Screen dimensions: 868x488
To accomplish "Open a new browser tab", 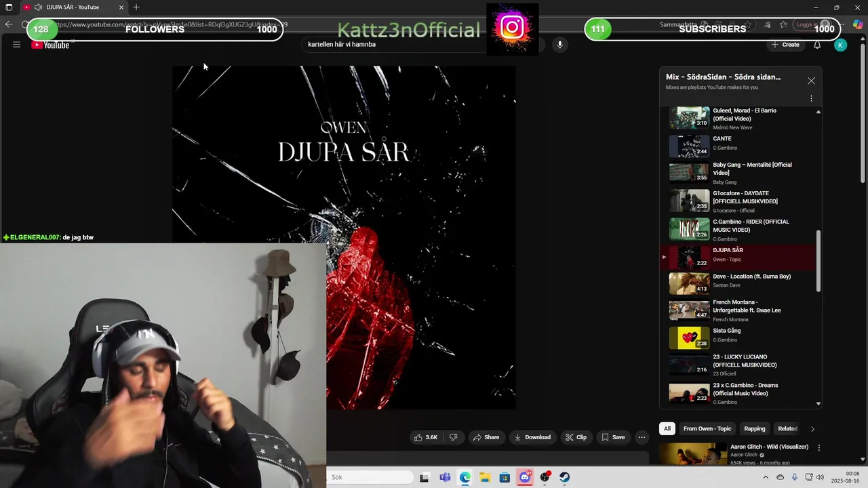I will [136, 7].
